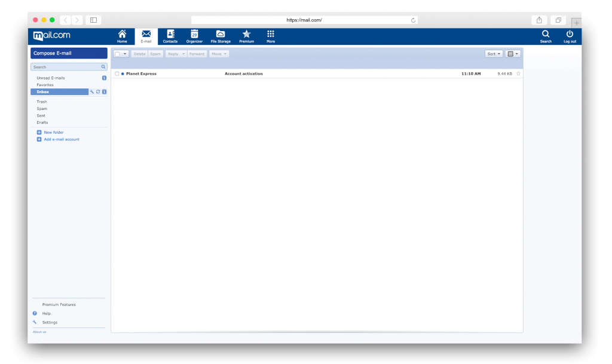Select the Inbox folder
The width and height of the screenshot is (612, 364).
pyautogui.click(x=59, y=91)
